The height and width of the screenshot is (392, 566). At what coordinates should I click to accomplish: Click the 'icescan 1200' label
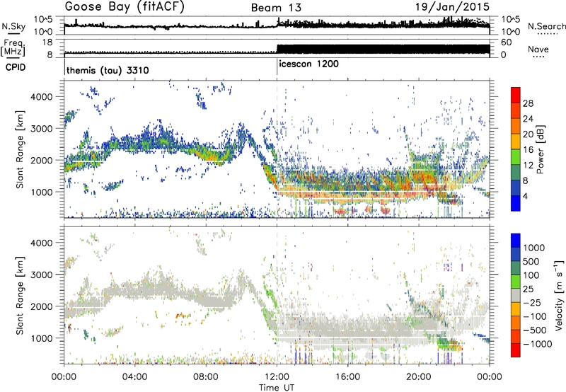point(308,64)
